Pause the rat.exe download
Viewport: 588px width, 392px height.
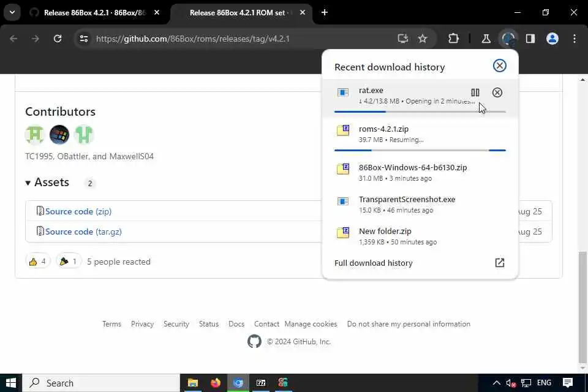[x=475, y=92]
